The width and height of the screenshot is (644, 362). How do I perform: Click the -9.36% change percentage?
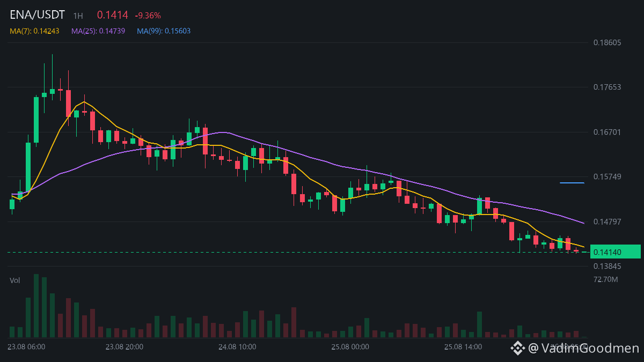point(148,16)
